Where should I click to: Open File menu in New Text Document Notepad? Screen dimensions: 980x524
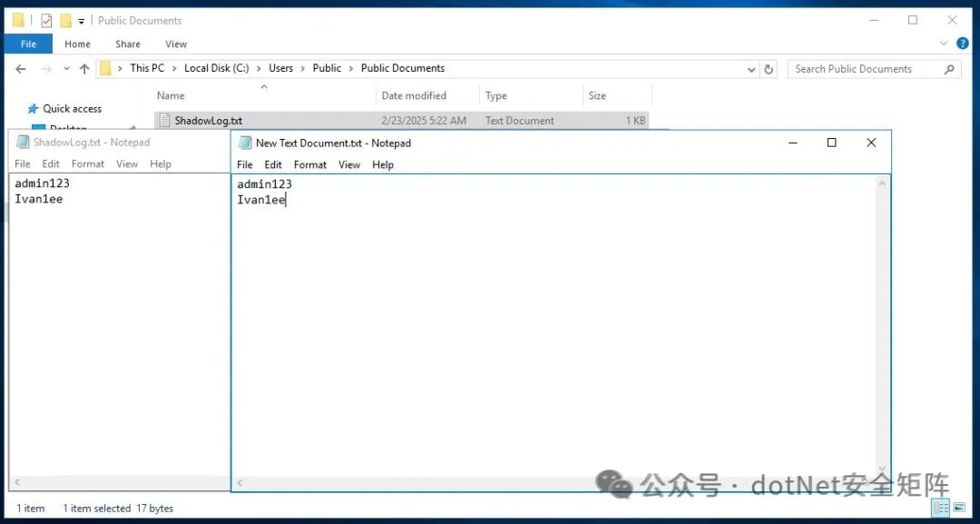coord(244,165)
